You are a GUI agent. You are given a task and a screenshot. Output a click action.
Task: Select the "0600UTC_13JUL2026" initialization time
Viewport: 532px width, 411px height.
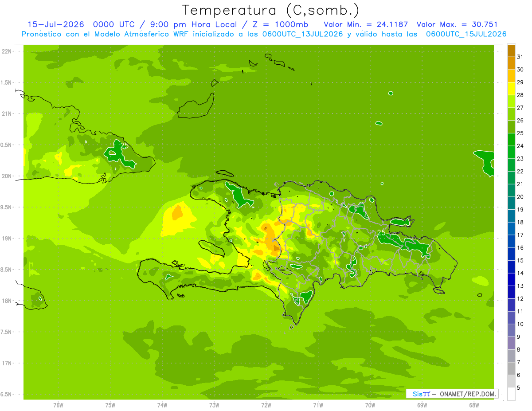302,34
